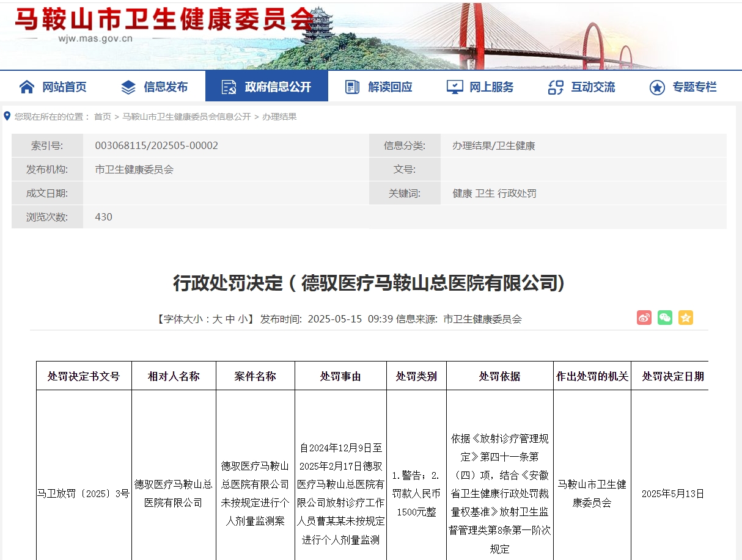Click the location pin icon in breadcrumb
Viewport: 742px width, 560px height.
(x=7, y=116)
